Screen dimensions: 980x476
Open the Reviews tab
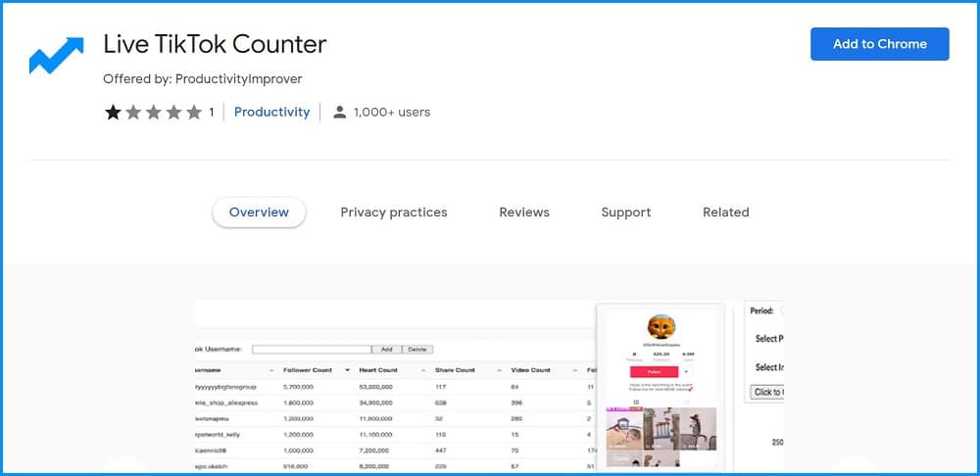click(523, 213)
